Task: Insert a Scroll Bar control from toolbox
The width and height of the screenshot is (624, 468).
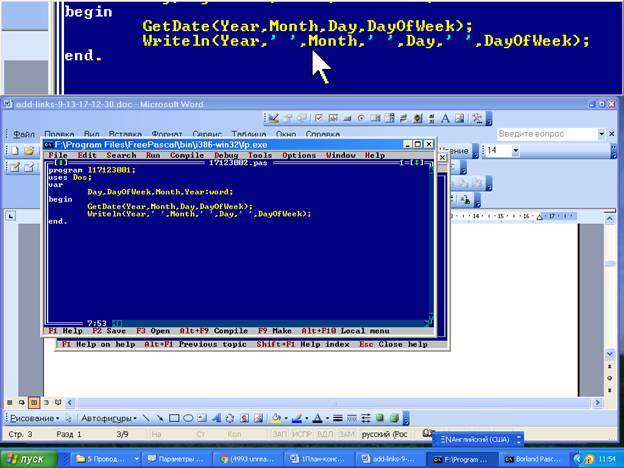Action: 431,118
